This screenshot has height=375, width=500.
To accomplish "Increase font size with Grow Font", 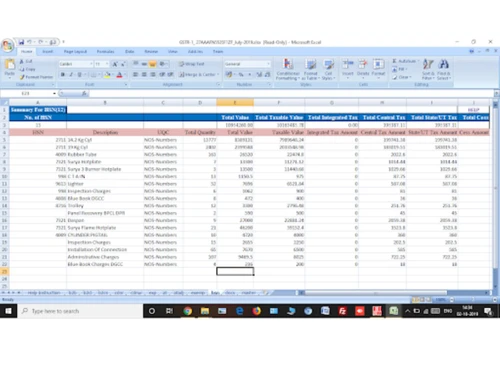I will (115, 64).
